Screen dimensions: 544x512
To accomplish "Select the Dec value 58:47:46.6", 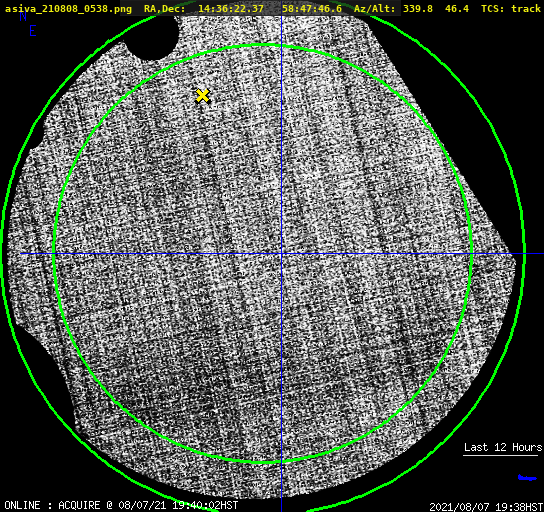I will click(312, 9).
